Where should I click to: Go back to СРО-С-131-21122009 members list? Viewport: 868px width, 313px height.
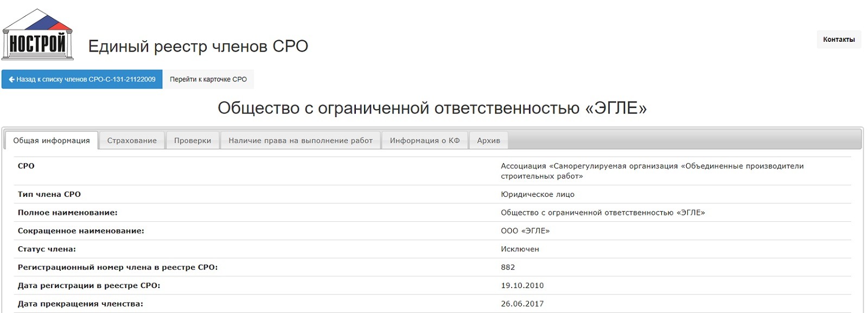coord(82,79)
